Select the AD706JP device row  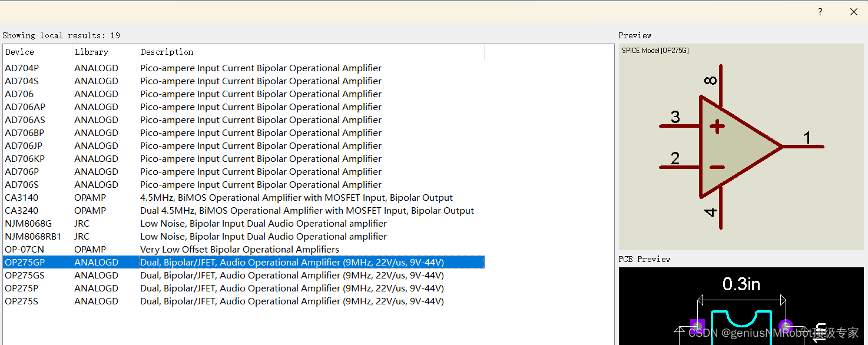[244, 146]
